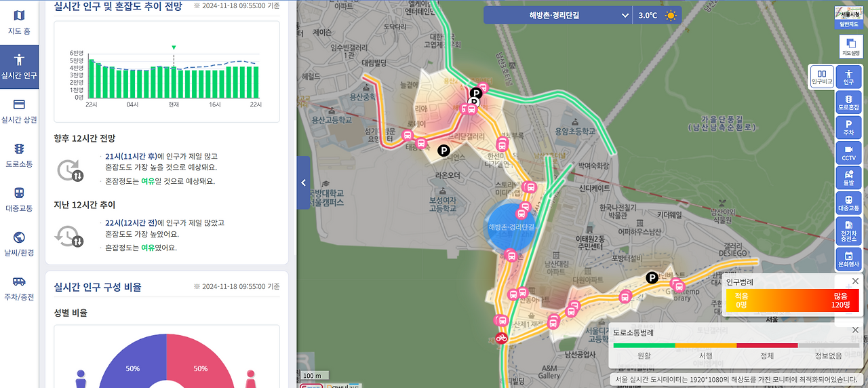Close the 도로소통범례 legend box
The image size is (868, 388).
click(854, 331)
